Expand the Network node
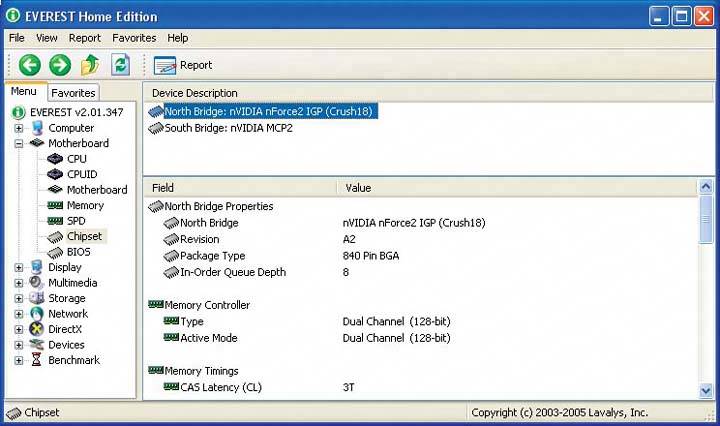Screen dimensions: 720x426 [x=18, y=314]
